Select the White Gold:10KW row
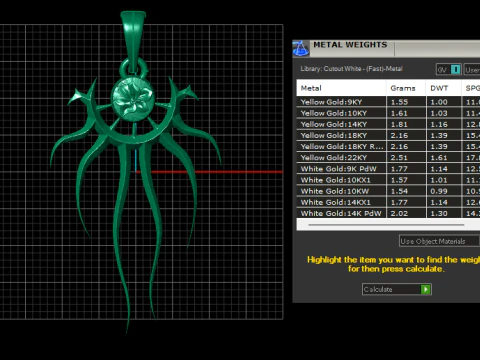The width and height of the screenshot is (480, 360). 388,191
